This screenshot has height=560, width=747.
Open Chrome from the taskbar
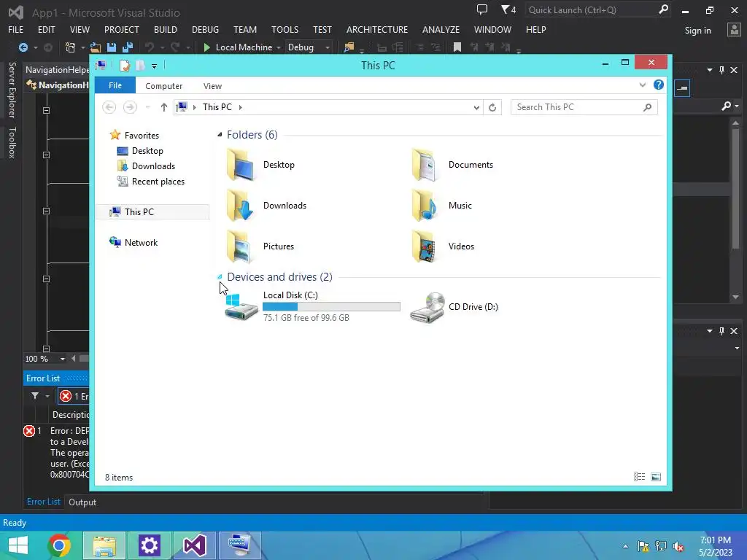click(x=59, y=545)
